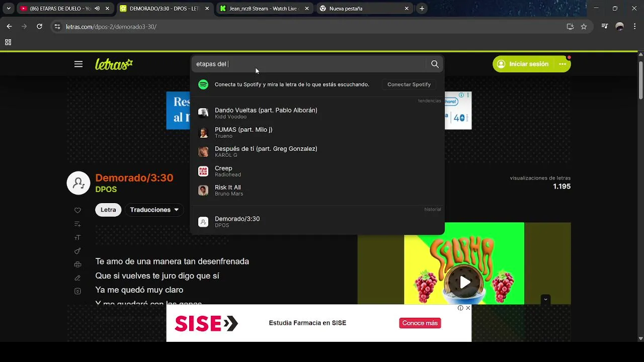This screenshot has width=644, height=362.
Task: Click lyric line 'Te amo de una manera tan desenfrenada'
Action: (172, 261)
